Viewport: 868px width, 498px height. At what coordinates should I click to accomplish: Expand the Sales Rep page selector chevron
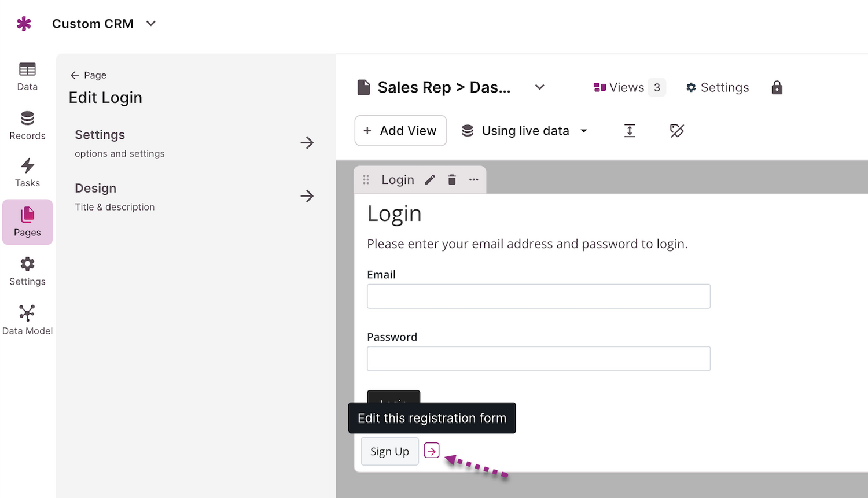point(540,87)
